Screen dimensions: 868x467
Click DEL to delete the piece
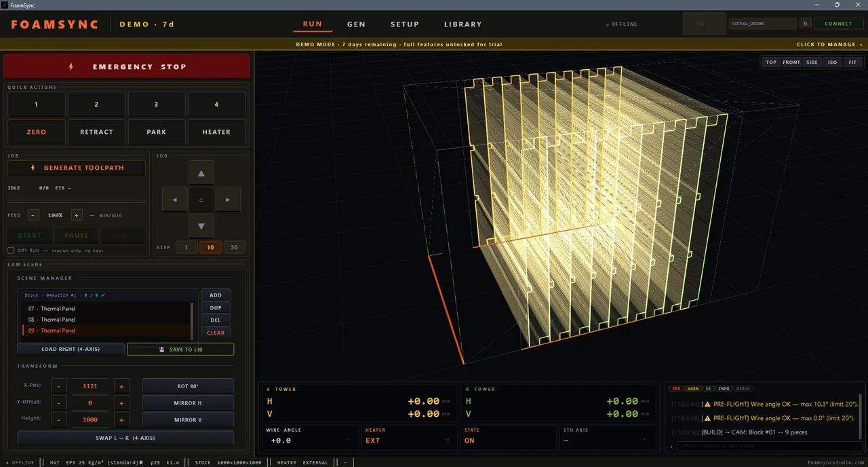point(216,320)
